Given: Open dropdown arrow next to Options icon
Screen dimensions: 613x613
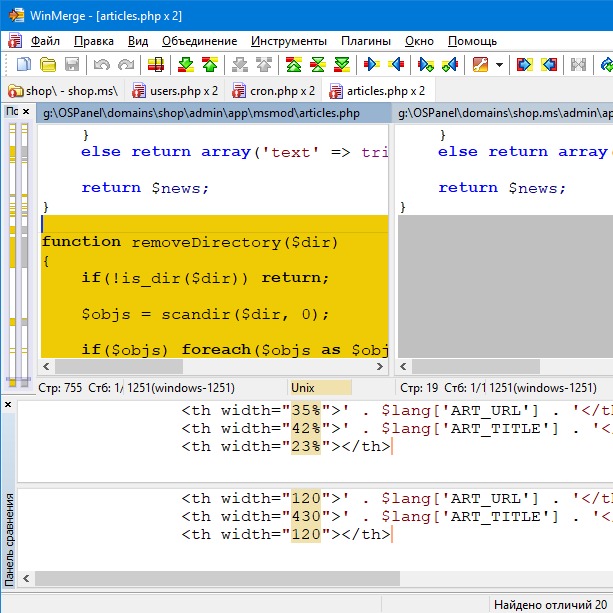Looking at the screenshot, I should tap(498, 65).
